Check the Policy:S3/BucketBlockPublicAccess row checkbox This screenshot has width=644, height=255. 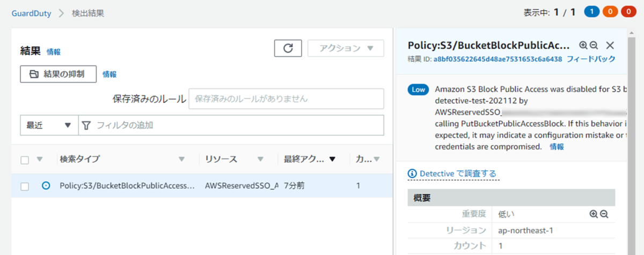25,186
